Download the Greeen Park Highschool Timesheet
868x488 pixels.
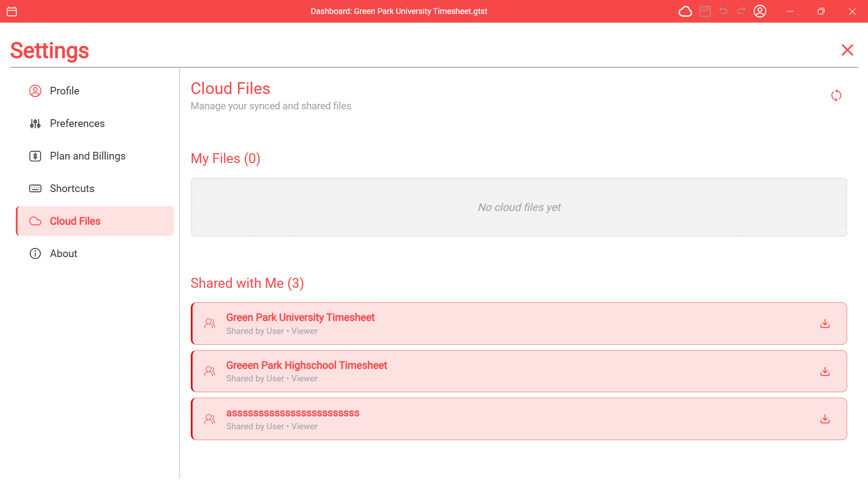coord(825,371)
